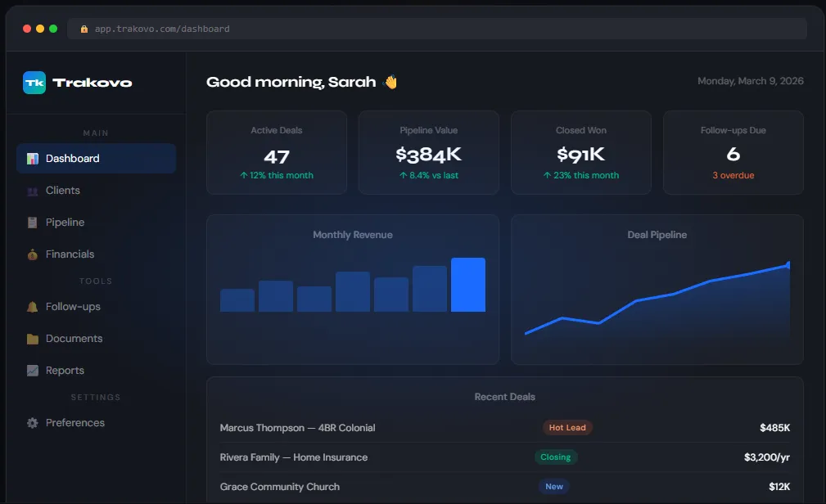This screenshot has height=504, width=826.
Task: Click the $12K deal value
Action: [779, 487]
